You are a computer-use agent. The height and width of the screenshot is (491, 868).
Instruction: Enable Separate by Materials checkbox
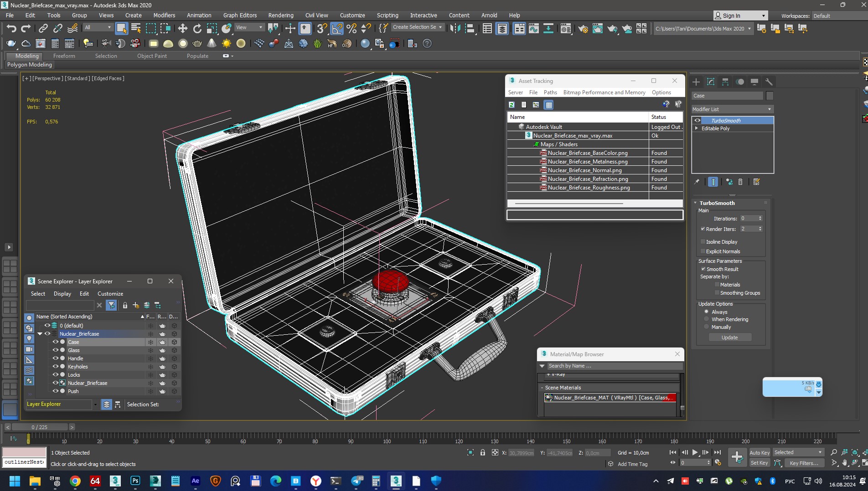[717, 284]
